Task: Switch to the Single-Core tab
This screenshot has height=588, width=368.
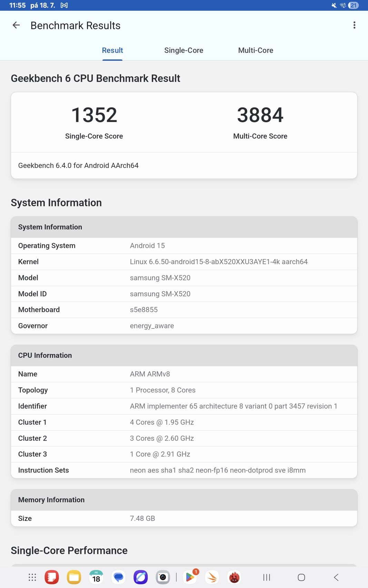Action: [x=183, y=50]
